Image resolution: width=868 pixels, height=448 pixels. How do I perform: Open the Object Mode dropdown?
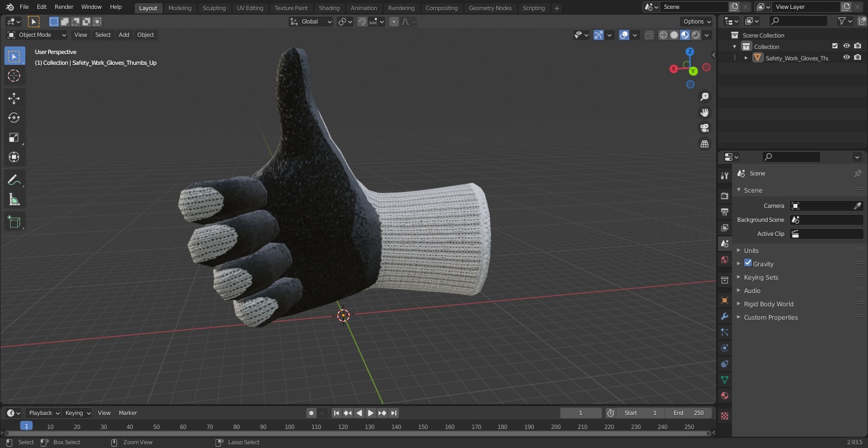coord(37,35)
